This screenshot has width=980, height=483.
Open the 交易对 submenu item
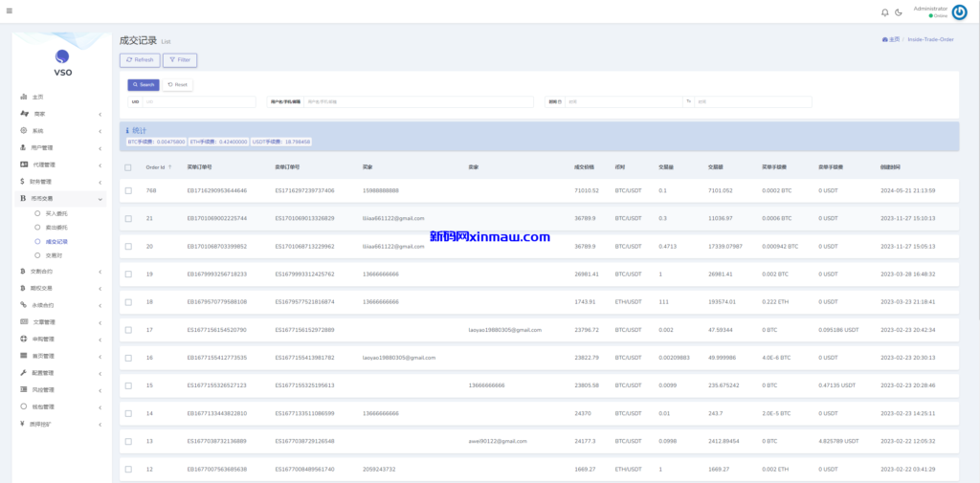pos(54,255)
